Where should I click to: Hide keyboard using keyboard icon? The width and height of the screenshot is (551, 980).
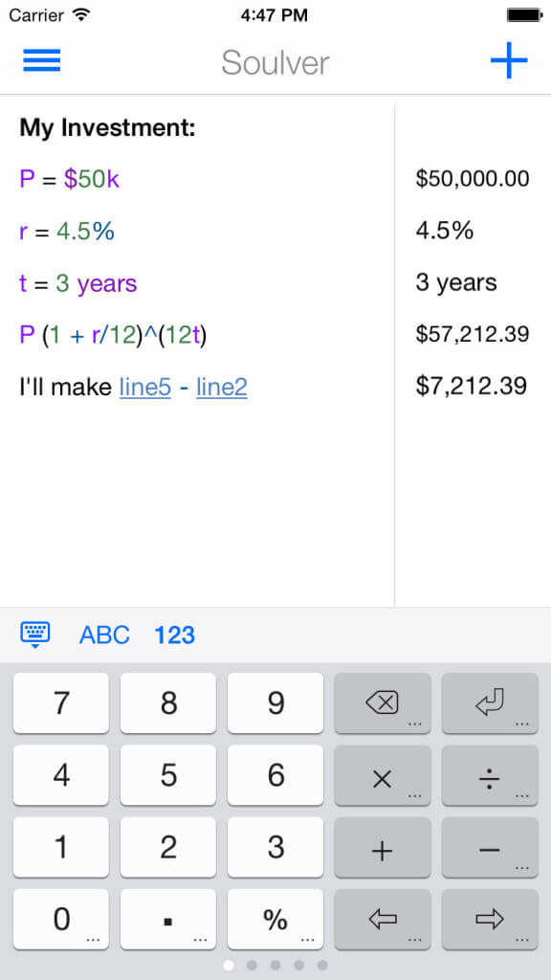coord(35,635)
